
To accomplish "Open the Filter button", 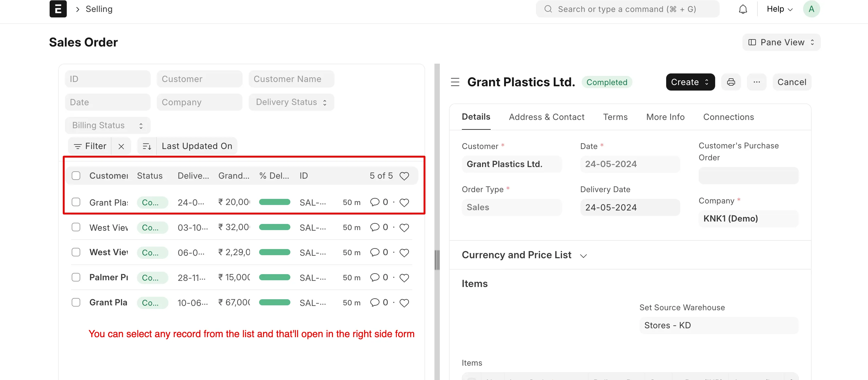I will tap(90, 146).
